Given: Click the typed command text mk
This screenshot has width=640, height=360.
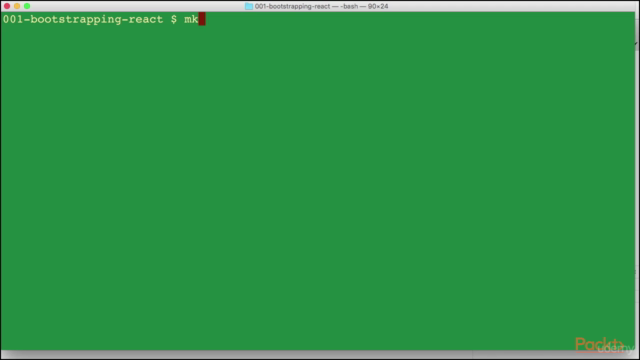Looking at the screenshot, I should (191, 20).
